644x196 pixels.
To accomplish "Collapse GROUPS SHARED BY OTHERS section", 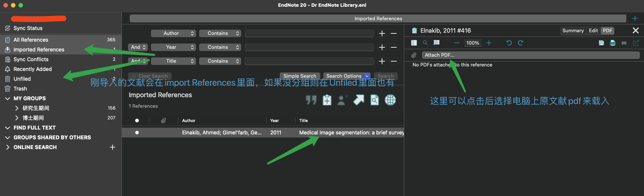I will tap(8, 137).
